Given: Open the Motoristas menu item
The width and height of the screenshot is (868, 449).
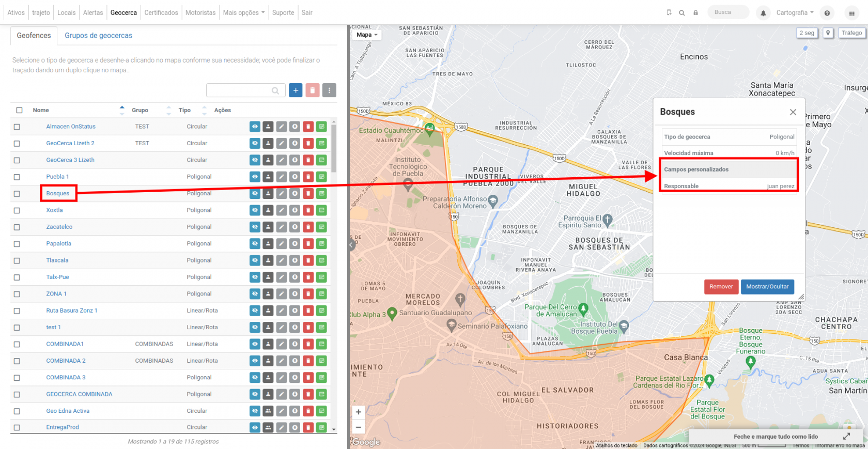Looking at the screenshot, I should [x=200, y=12].
